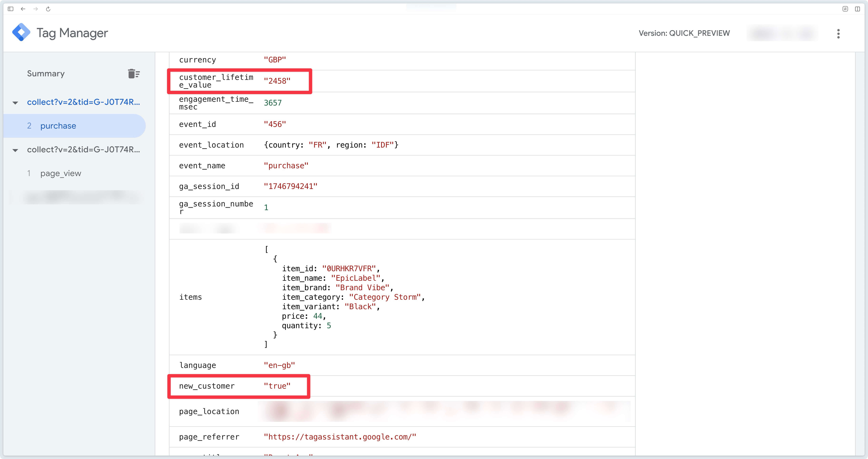Click the browser back arrow
The image size is (868, 459).
coord(23,9)
